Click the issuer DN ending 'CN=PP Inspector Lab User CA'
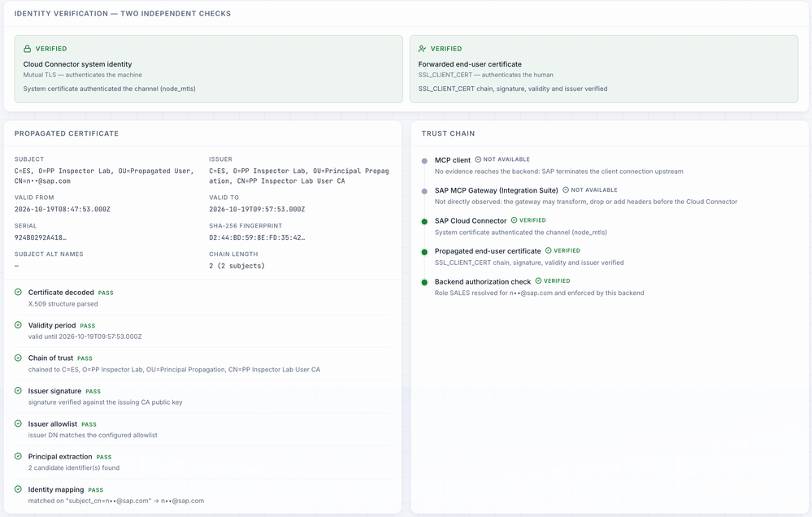This screenshot has height=517, width=812. click(299, 176)
